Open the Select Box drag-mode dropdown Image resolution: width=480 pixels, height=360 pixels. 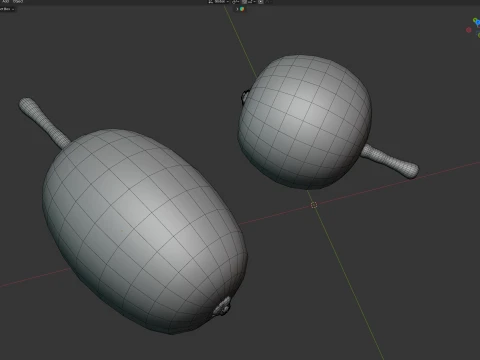[7, 9]
